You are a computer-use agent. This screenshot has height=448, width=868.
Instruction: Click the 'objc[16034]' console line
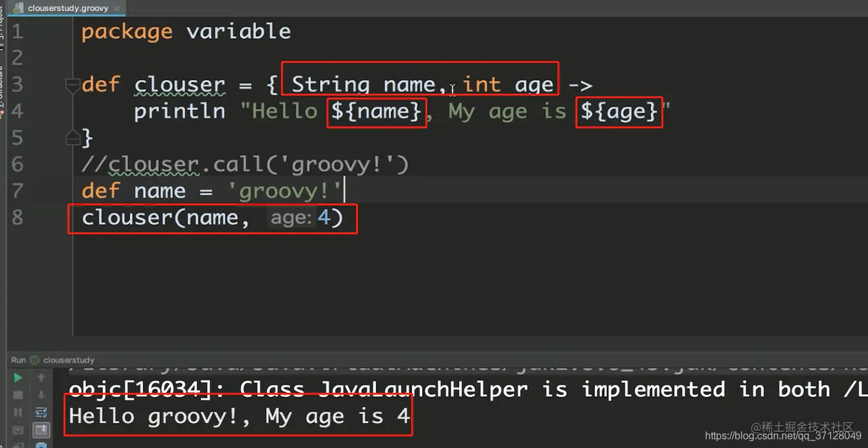(x=468, y=390)
